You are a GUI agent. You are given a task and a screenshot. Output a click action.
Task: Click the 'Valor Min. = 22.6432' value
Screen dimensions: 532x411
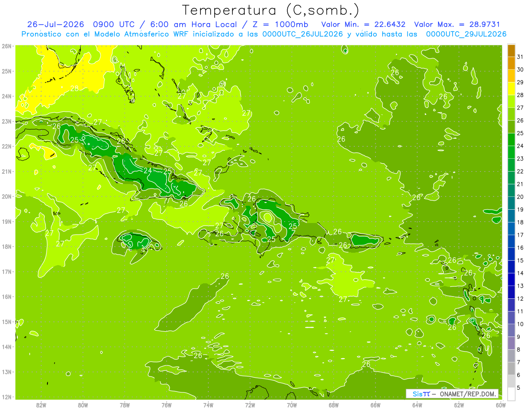363,24
